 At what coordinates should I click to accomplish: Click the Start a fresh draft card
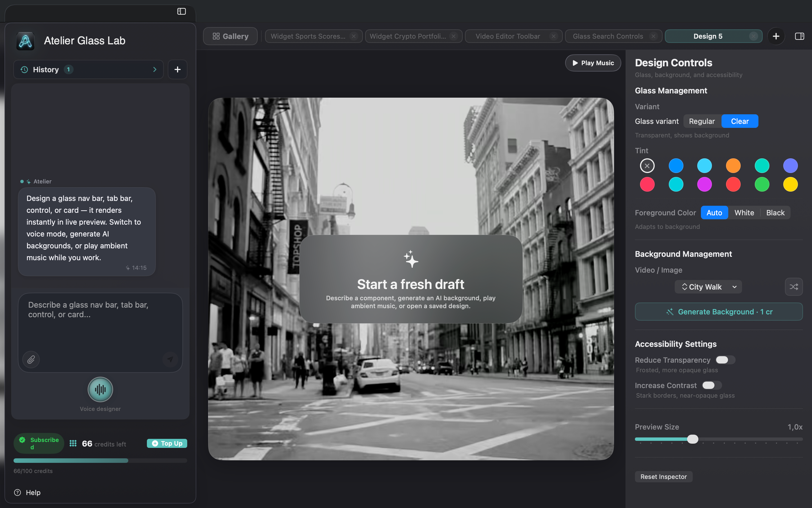coord(411,279)
